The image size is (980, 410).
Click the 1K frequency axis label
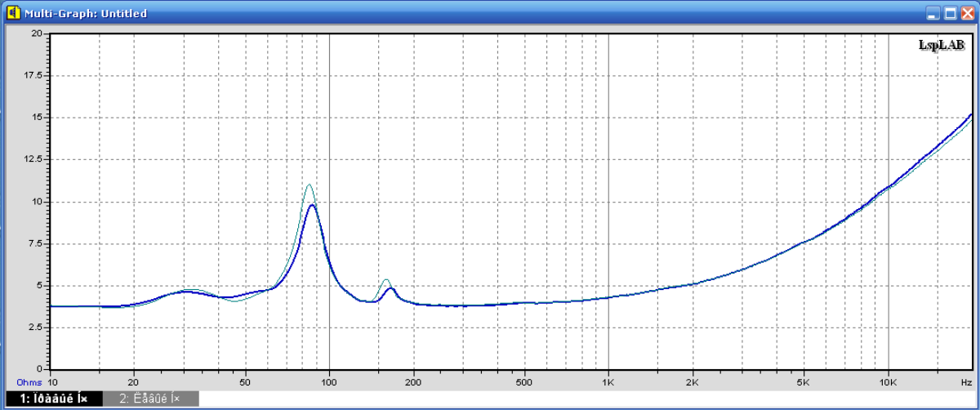608,381
